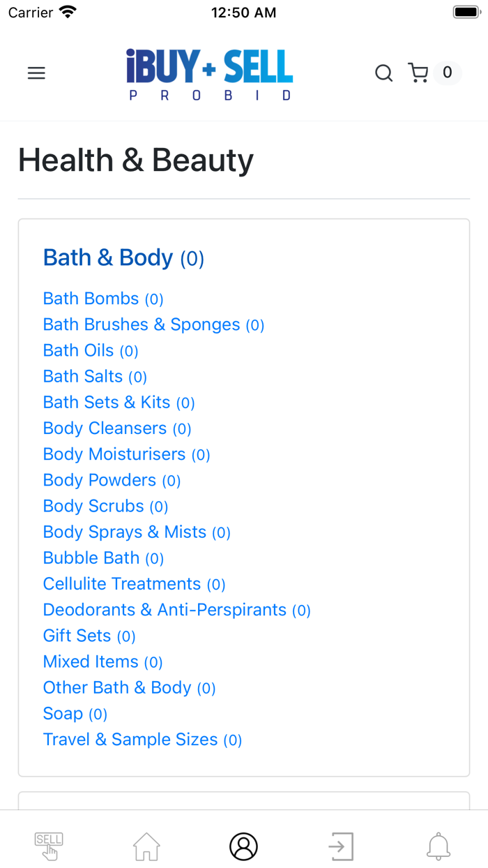Select the Soap category link

[63, 713]
